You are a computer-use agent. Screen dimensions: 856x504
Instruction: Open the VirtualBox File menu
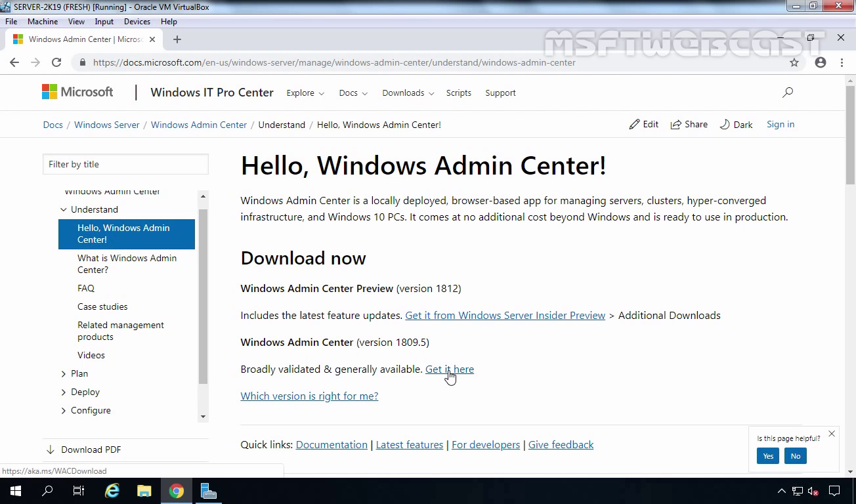tap(11, 22)
